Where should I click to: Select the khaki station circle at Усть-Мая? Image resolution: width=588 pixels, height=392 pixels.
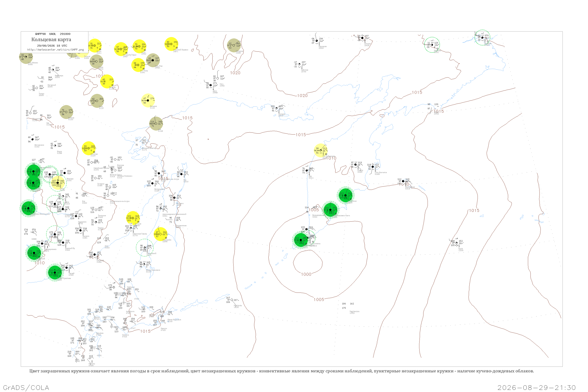(153, 60)
